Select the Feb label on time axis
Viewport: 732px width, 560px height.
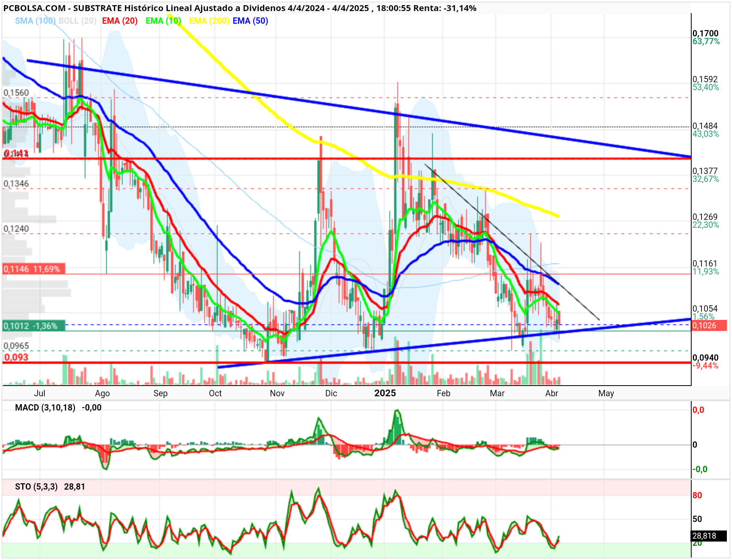[444, 394]
